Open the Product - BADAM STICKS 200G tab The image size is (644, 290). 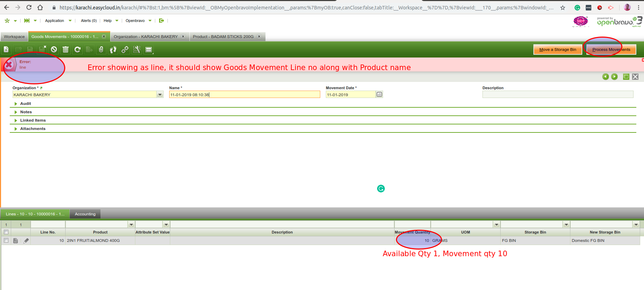(x=223, y=37)
